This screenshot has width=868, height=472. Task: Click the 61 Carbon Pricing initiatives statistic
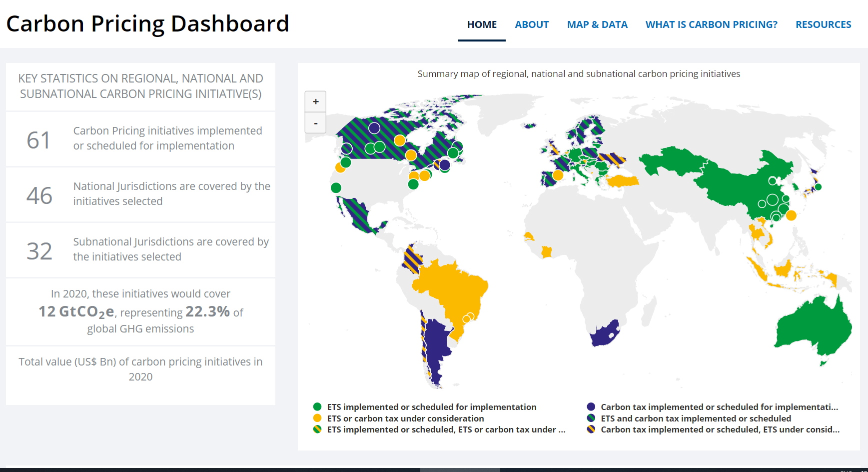pos(140,138)
